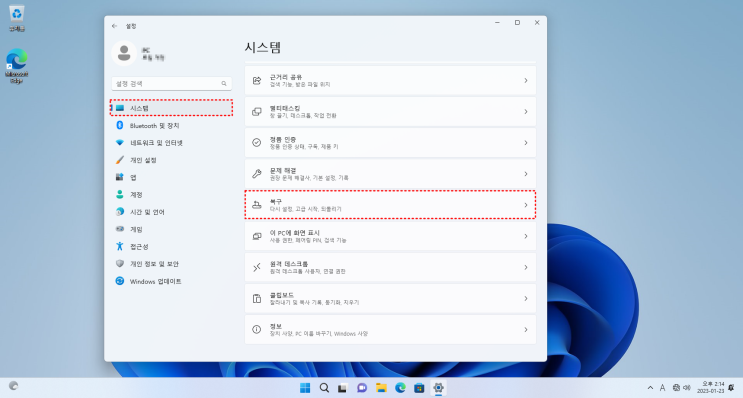
Task: Open Microsoft Store from the taskbar
Action: (419, 388)
